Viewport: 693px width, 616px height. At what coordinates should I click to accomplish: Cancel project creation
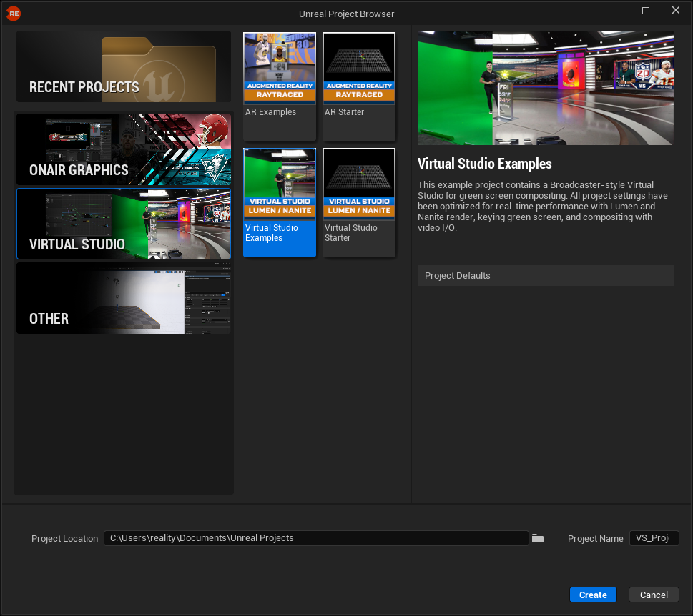(654, 595)
